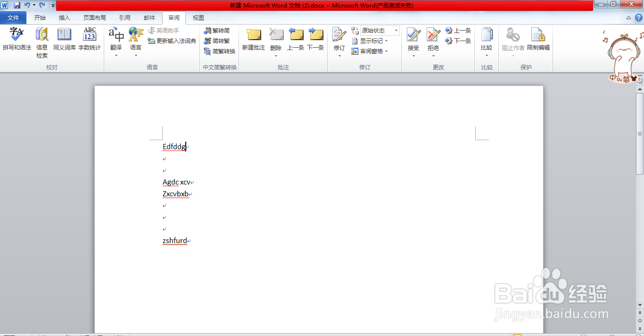
Task: Click the Select Browse Object button
Action: 640,320
